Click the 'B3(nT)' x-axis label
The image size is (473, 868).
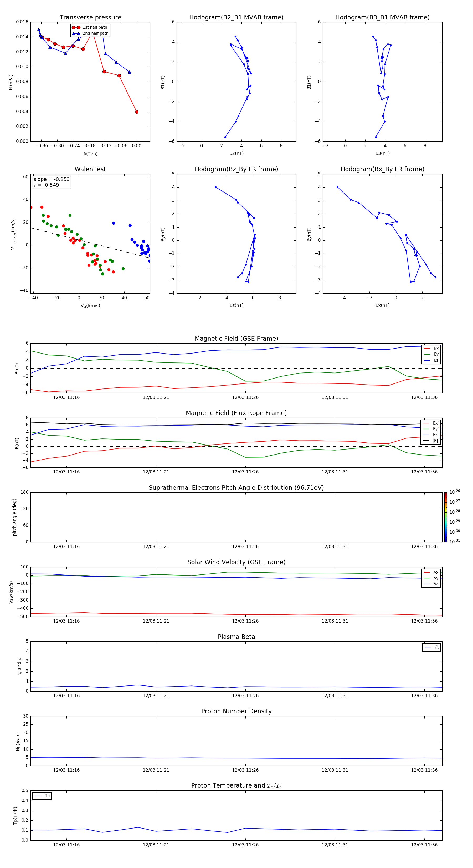coord(382,153)
